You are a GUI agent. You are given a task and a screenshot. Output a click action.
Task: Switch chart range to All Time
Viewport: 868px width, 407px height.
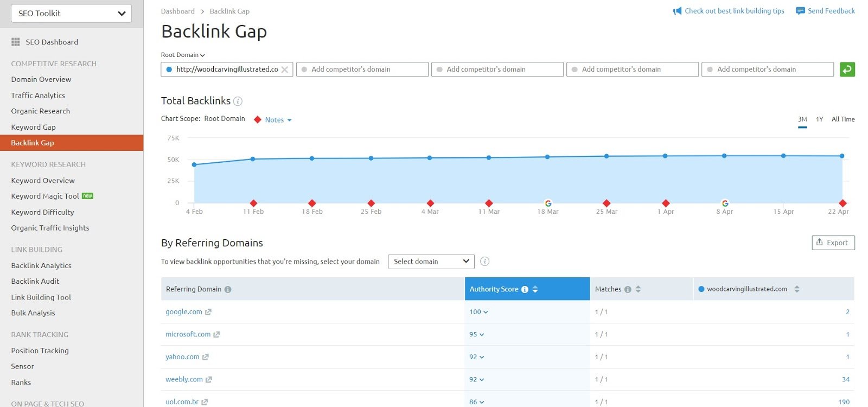pos(843,119)
